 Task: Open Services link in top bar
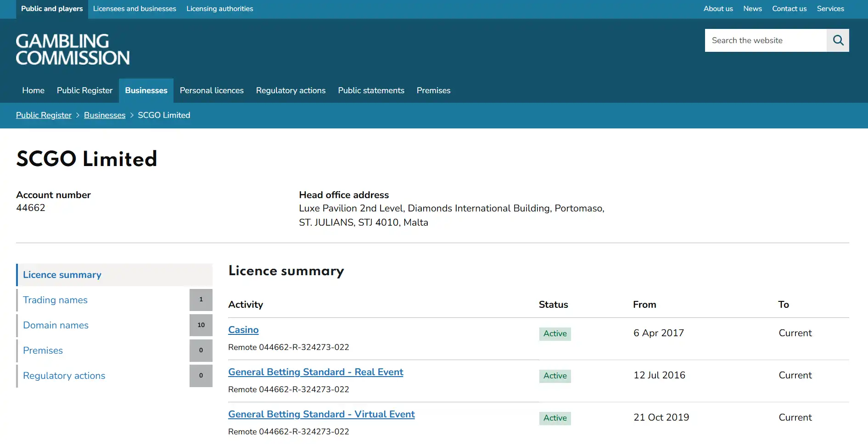point(830,9)
